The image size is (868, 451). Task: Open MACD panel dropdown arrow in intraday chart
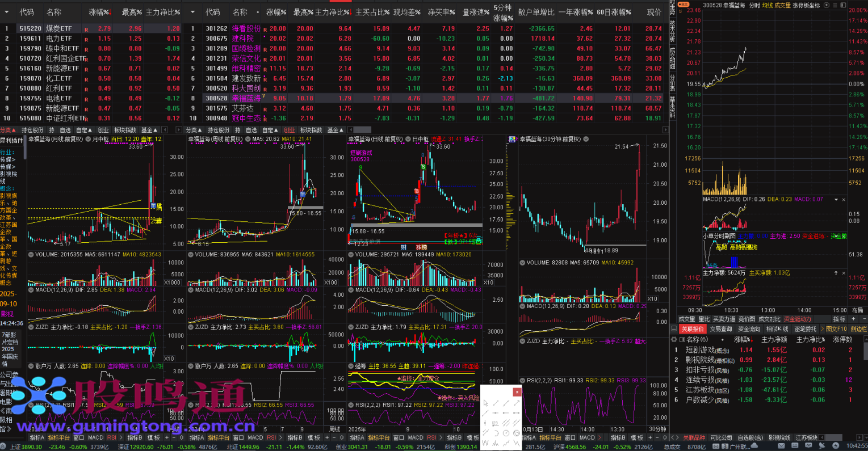pos(836,199)
